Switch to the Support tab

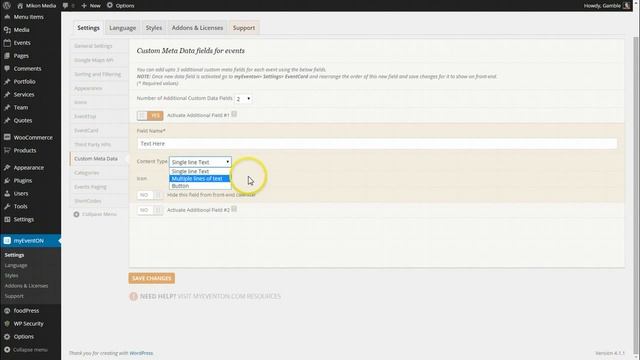244,28
